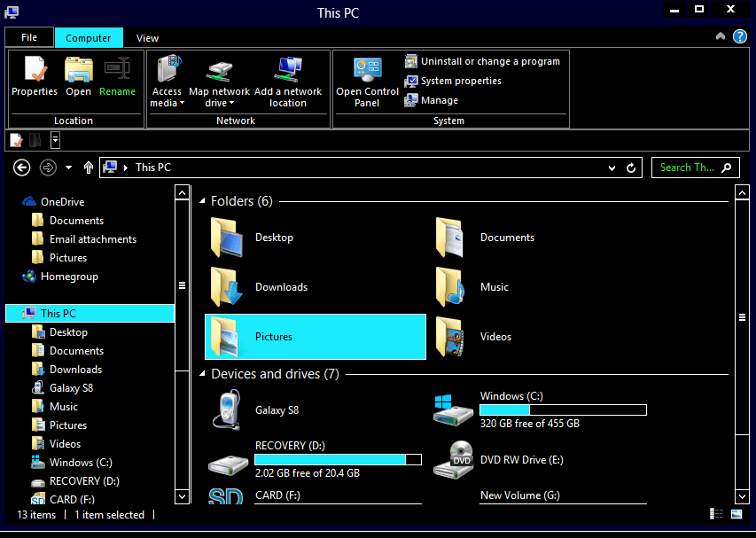756x538 pixels.
Task: Open the File menu
Action: pos(28,37)
